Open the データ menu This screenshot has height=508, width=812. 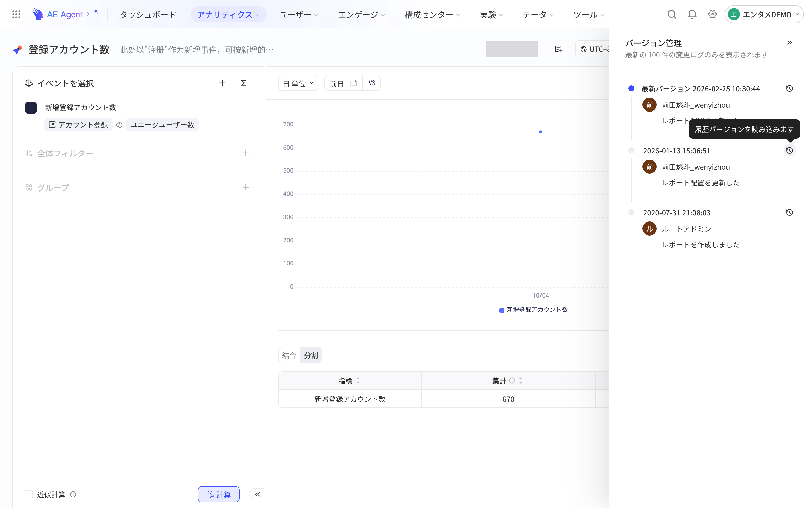point(538,14)
